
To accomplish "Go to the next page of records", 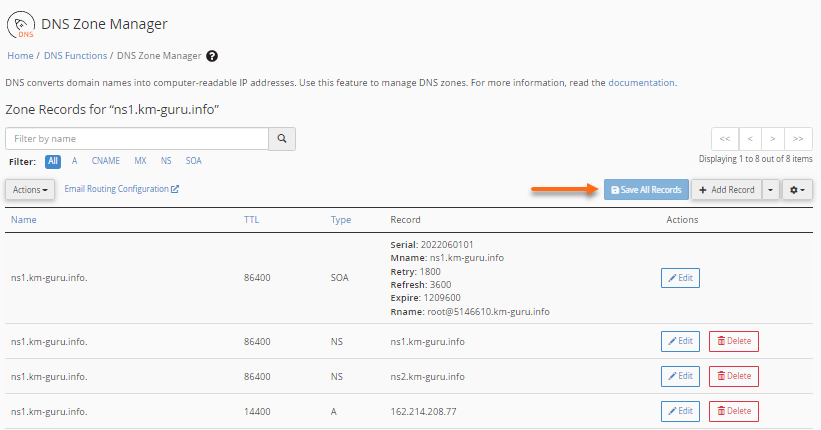I will 773,139.
